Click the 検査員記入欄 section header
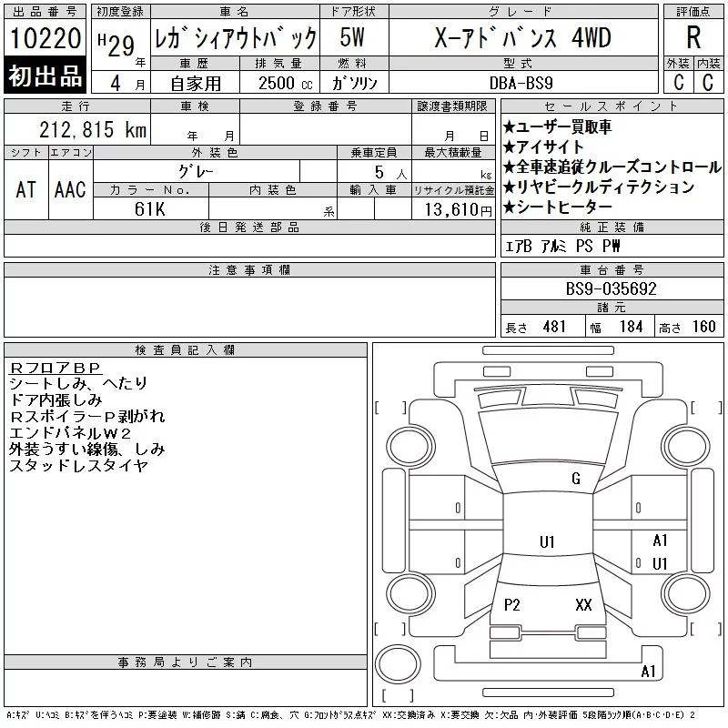728x728 pixels. [x=185, y=349]
